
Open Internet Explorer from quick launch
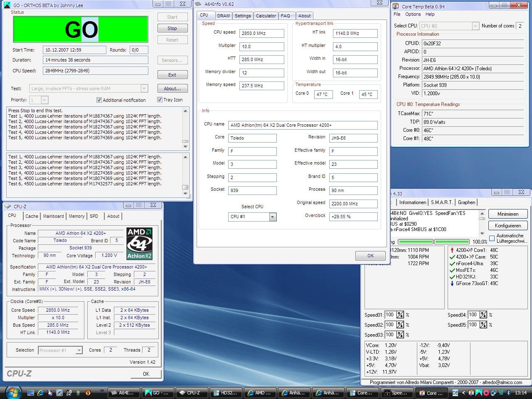point(40,392)
